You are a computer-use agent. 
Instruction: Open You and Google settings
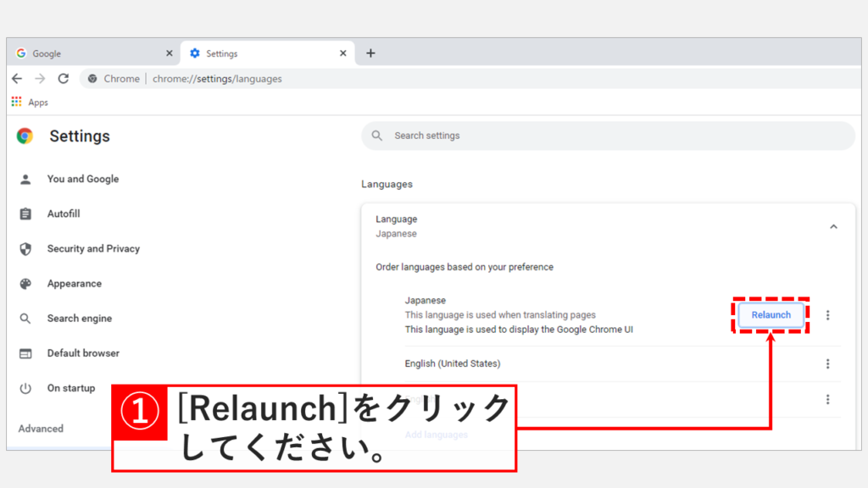pos(83,180)
